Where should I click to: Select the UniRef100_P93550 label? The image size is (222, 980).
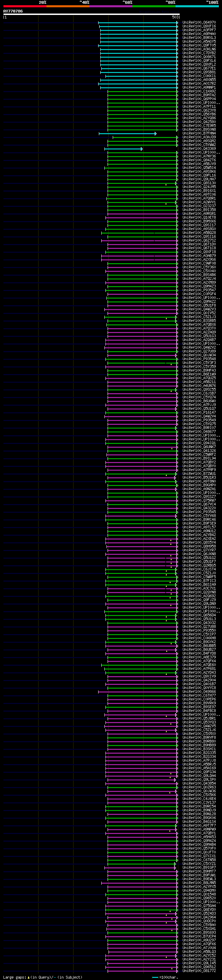(x=199, y=631)
